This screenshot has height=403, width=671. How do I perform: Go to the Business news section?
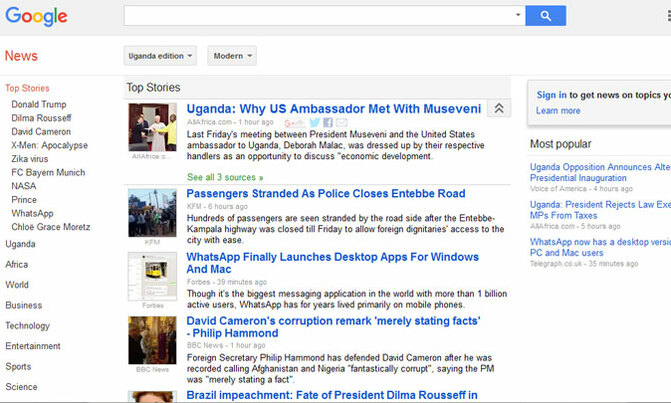(x=24, y=305)
